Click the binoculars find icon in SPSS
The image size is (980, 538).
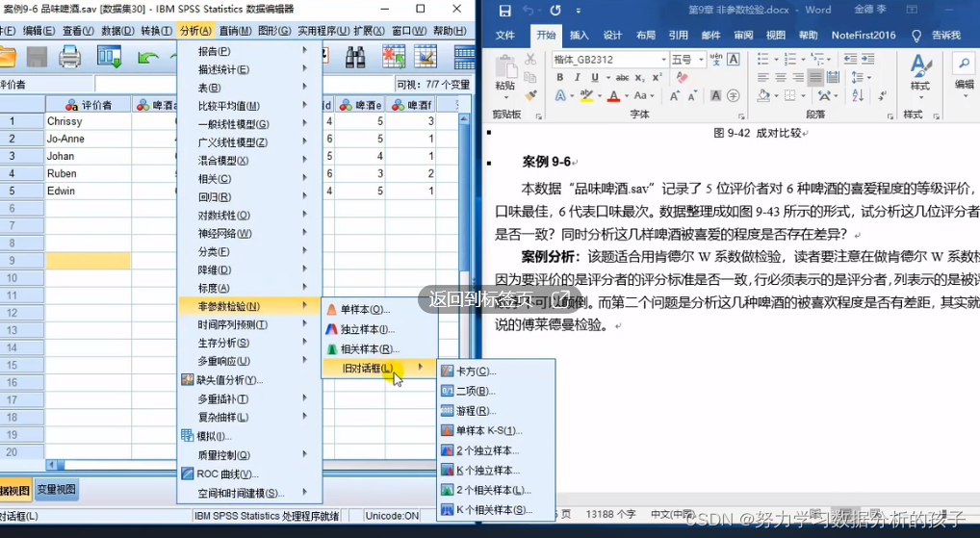coord(355,58)
